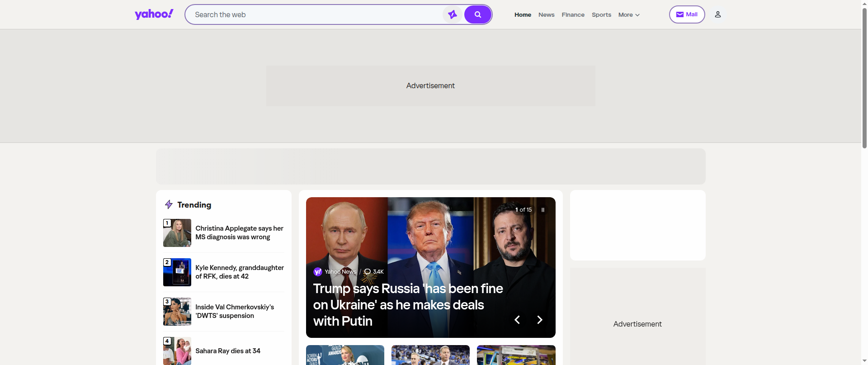Open the 3.4K comments bubble
Screen dimensions: 868x365
click(x=374, y=271)
